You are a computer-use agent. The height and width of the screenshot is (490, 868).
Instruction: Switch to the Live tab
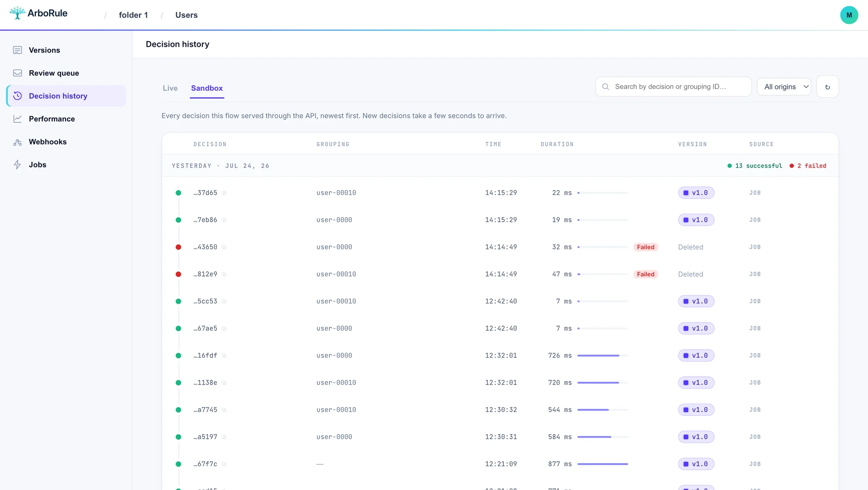(170, 88)
